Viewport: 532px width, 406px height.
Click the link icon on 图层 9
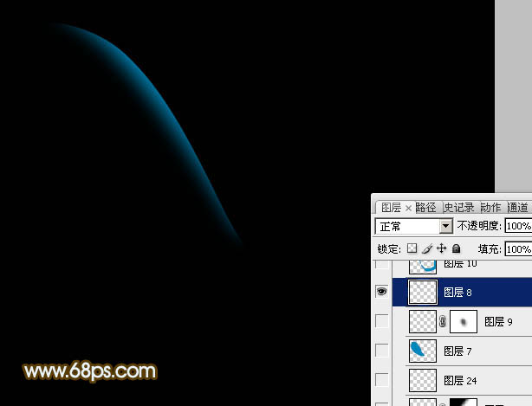pyautogui.click(x=443, y=322)
